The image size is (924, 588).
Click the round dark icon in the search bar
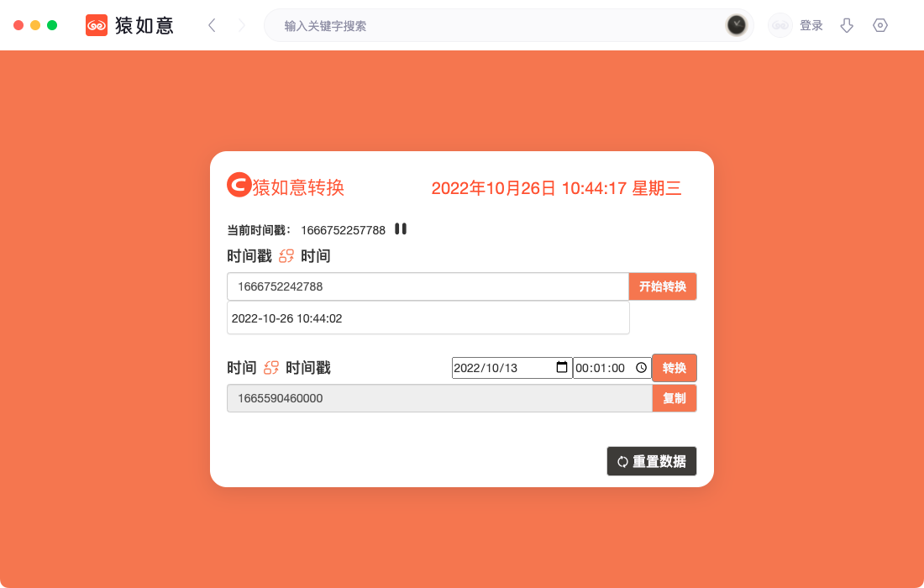click(736, 25)
